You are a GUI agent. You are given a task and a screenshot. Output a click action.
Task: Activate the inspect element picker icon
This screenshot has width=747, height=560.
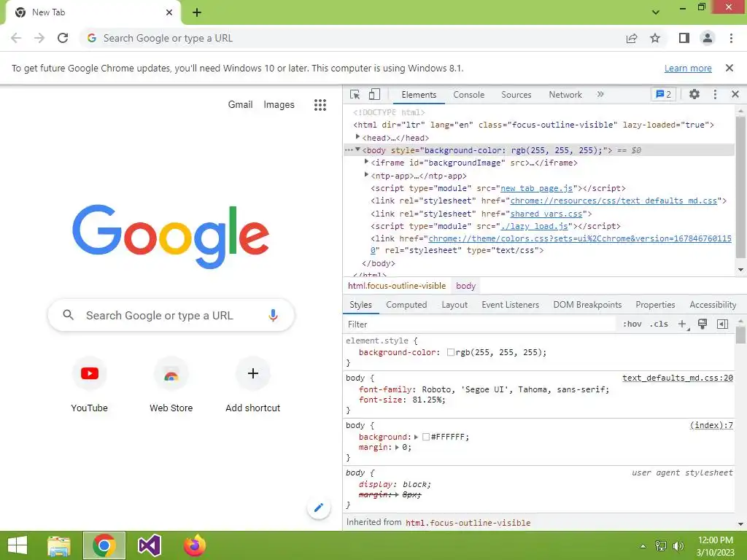[355, 94]
